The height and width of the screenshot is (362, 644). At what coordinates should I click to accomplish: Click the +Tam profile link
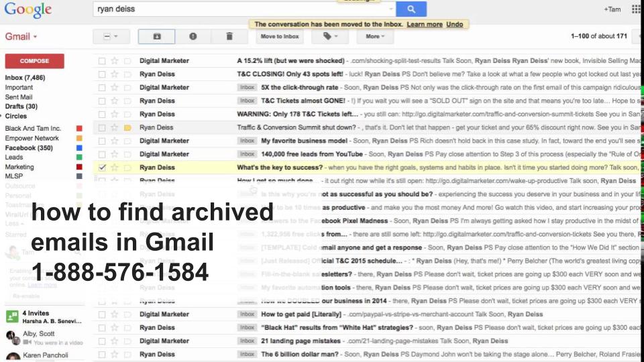tap(612, 9)
